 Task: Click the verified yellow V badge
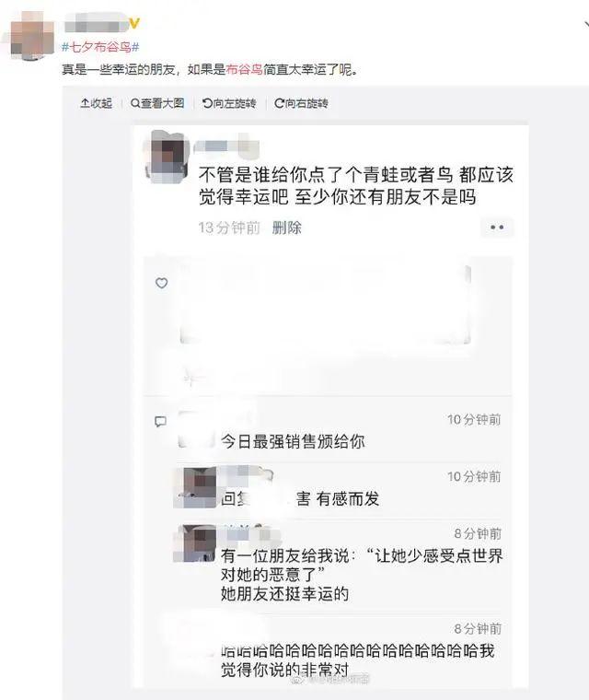[134, 23]
